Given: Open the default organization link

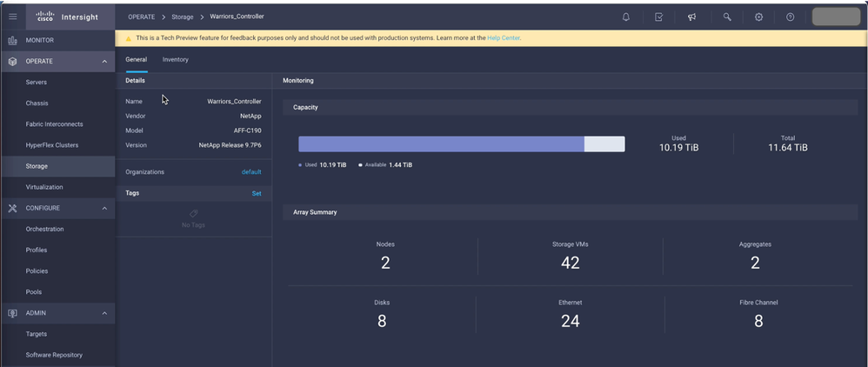Looking at the screenshot, I should point(251,172).
